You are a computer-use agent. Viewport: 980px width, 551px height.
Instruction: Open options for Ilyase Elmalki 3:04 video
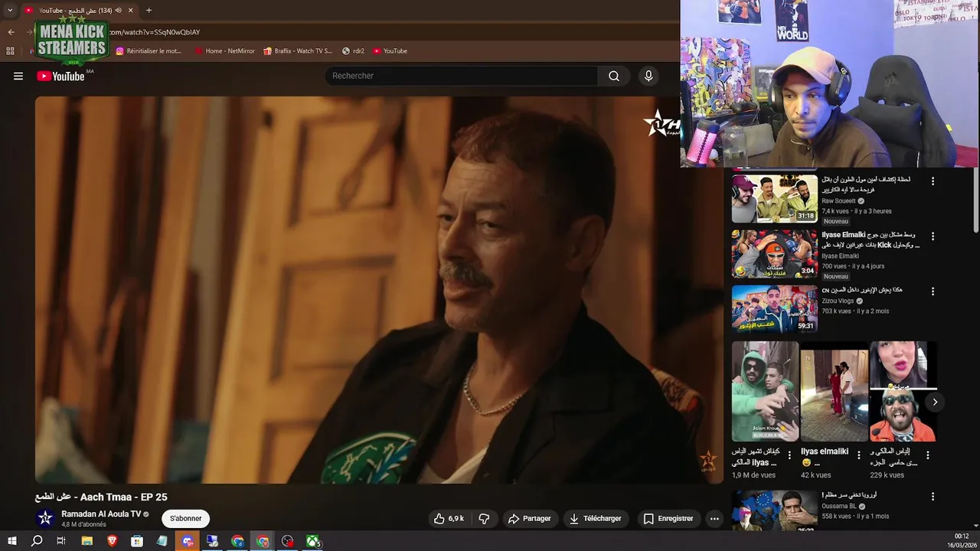pyautogui.click(x=933, y=236)
